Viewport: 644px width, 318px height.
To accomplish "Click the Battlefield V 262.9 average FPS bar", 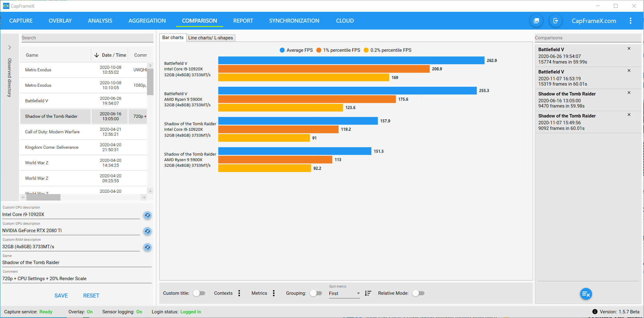I will tap(351, 60).
